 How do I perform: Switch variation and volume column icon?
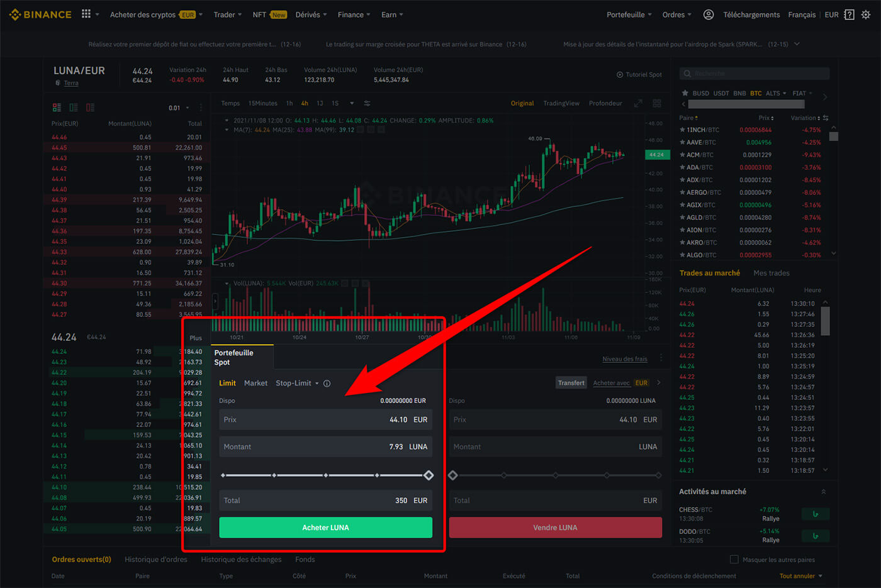826,118
